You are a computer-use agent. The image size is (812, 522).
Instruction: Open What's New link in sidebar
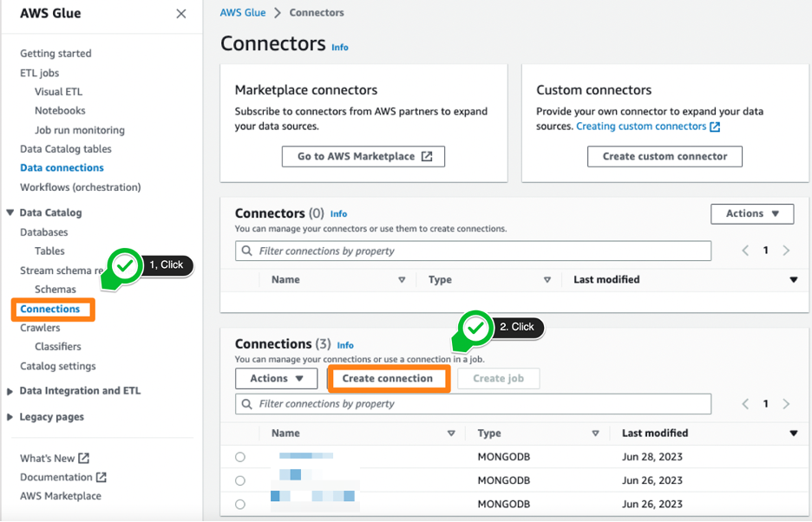tap(48, 459)
